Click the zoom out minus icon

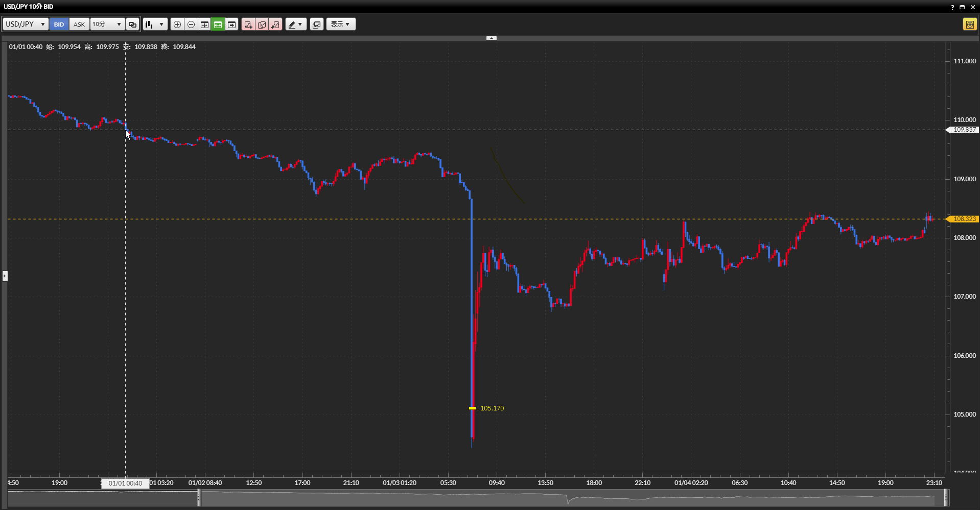[x=191, y=25]
